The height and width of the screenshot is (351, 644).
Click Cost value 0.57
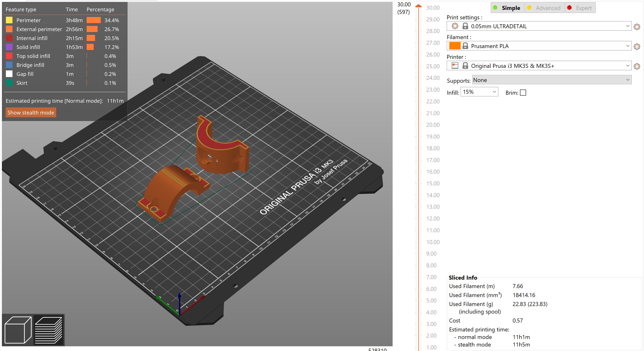(x=518, y=321)
